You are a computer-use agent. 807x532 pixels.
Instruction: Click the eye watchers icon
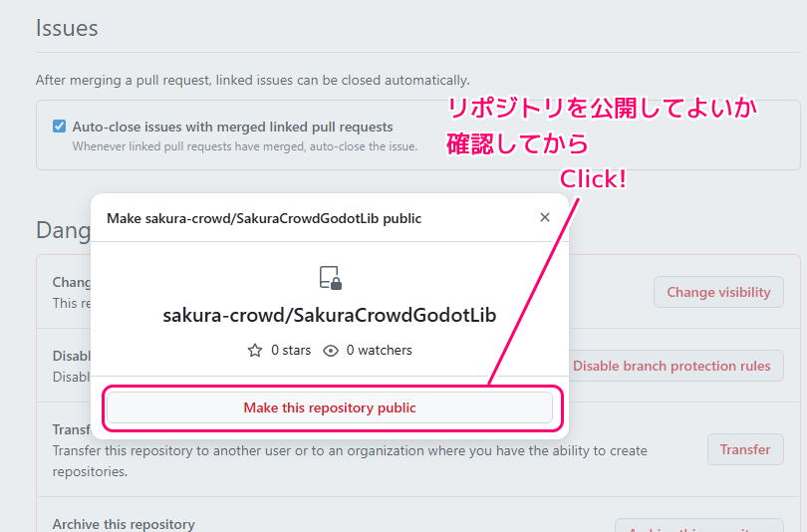331,351
